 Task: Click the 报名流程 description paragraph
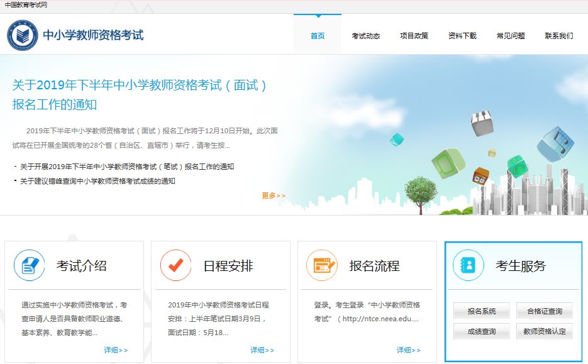(367, 312)
